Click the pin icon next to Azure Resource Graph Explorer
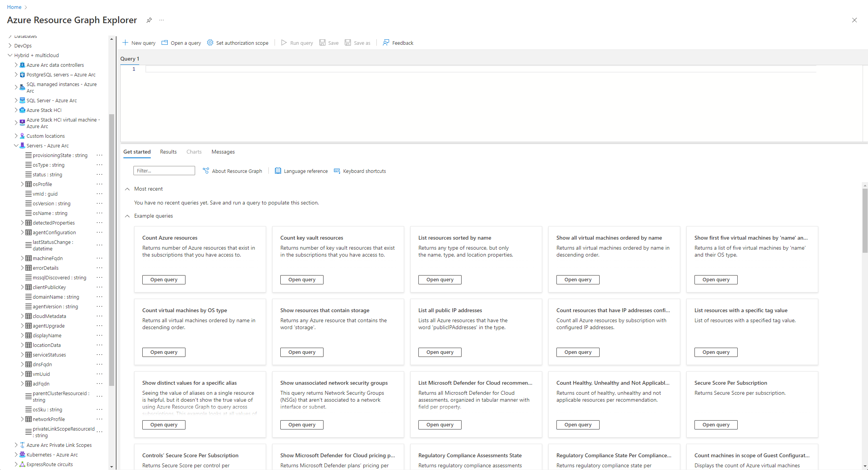 tap(149, 20)
